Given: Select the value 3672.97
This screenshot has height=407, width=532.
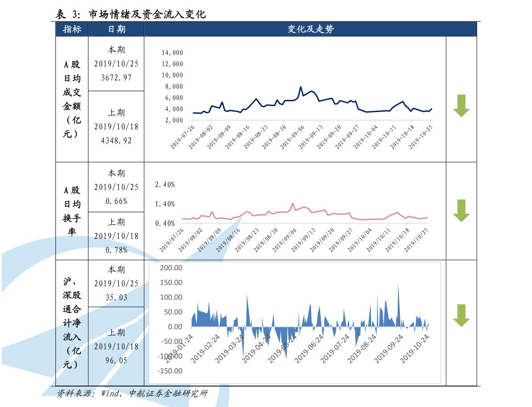Looking at the screenshot, I should 117,78.
